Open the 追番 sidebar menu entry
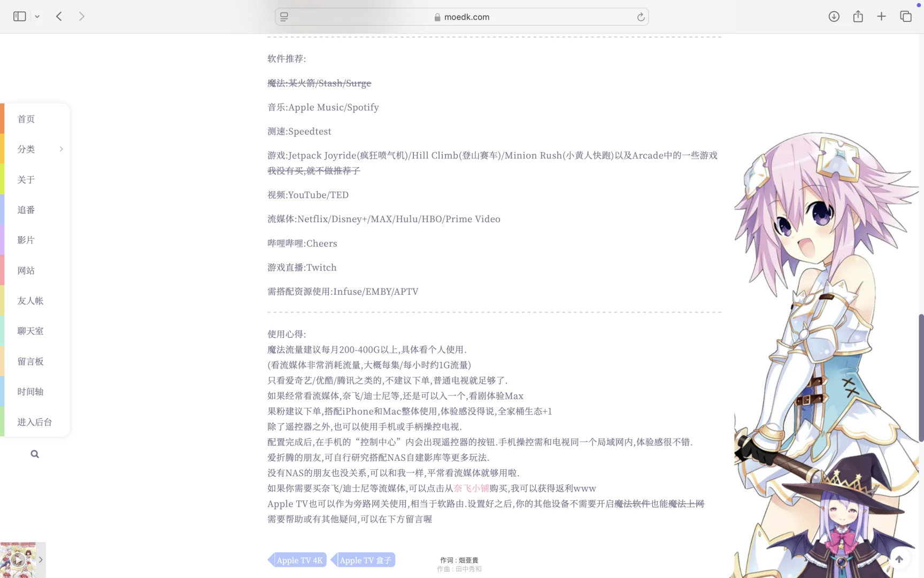The height and width of the screenshot is (578, 924). [x=26, y=210]
